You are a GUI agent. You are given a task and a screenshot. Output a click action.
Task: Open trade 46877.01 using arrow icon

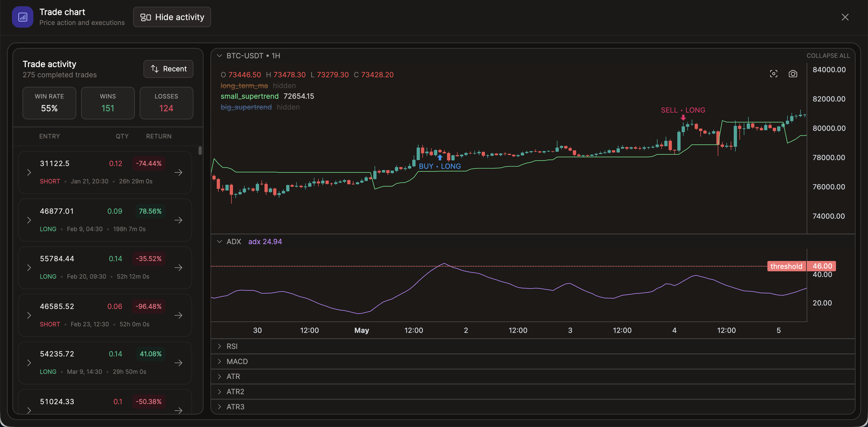coord(178,220)
